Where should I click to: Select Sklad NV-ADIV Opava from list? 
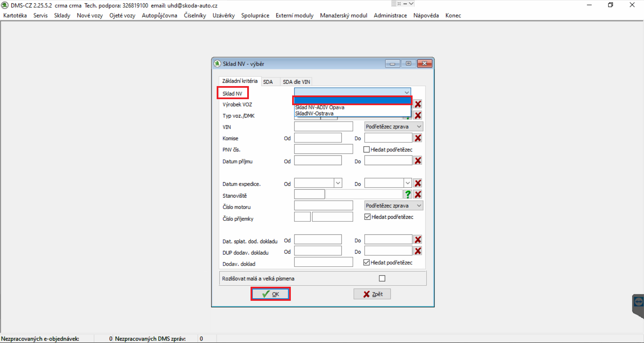[320, 108]
